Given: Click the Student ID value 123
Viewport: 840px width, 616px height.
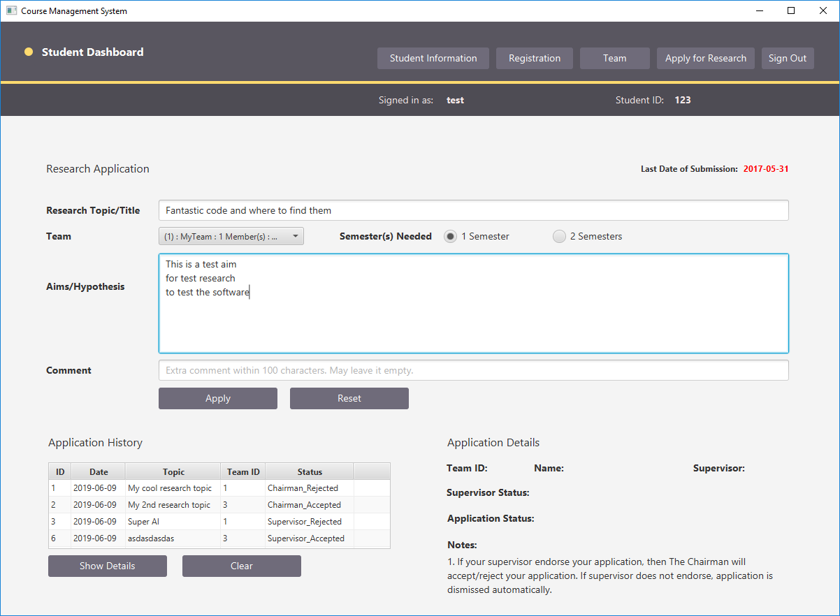Looking at the screenshot, I should tap(683, 100).
